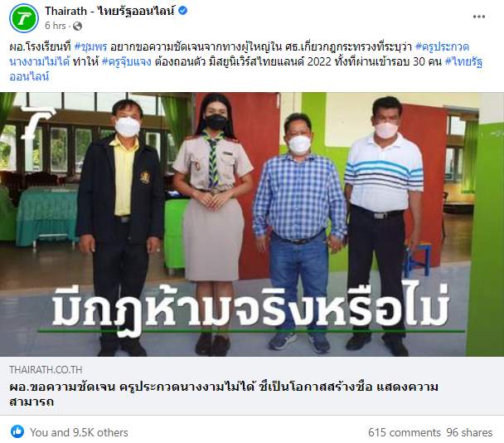Click the post caption text paragraph
This screenshot has width=504, height=443.
[x=246, y=61]
